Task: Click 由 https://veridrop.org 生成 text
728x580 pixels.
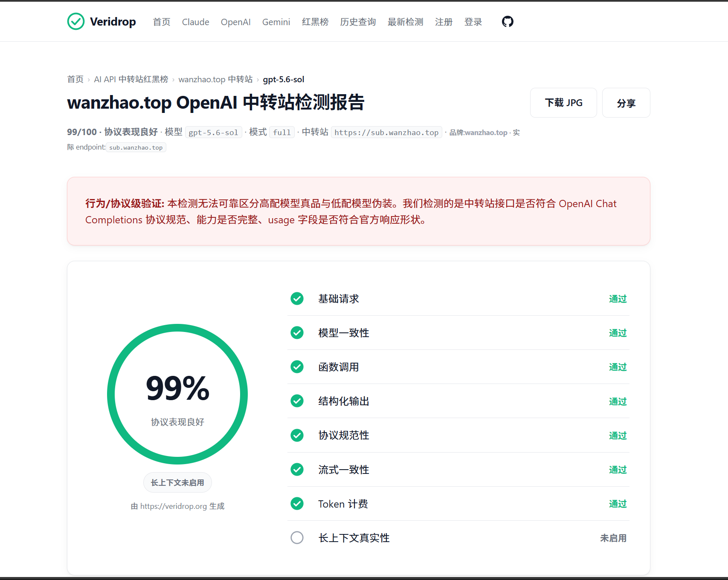Action: point(177,506)
